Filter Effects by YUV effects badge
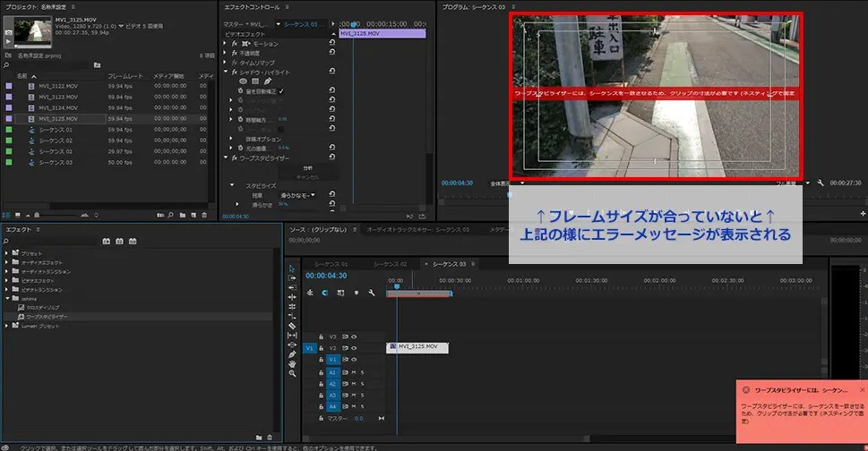868x451 pixels. click(133, 242)
